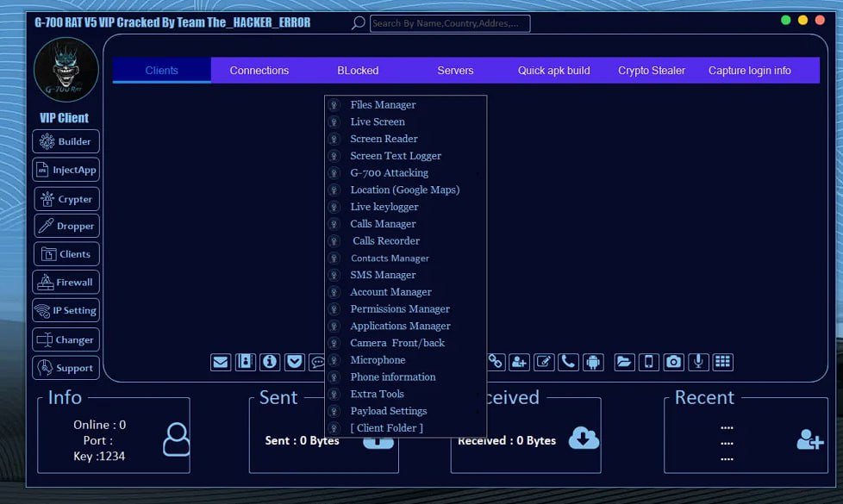Select Screen Text Logger menu entry
The image size is (843, 504).
(x=406, y=156)
